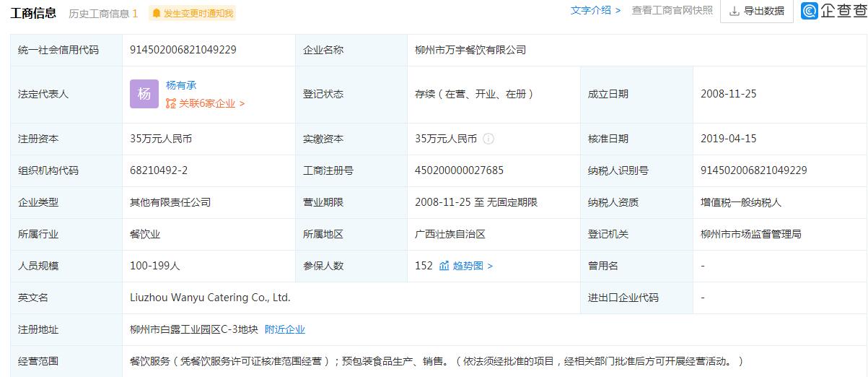Image resolution: width=868 pixels, height=377 pixels.
Task: Click 导出数据 button
Action: [756, 11]
